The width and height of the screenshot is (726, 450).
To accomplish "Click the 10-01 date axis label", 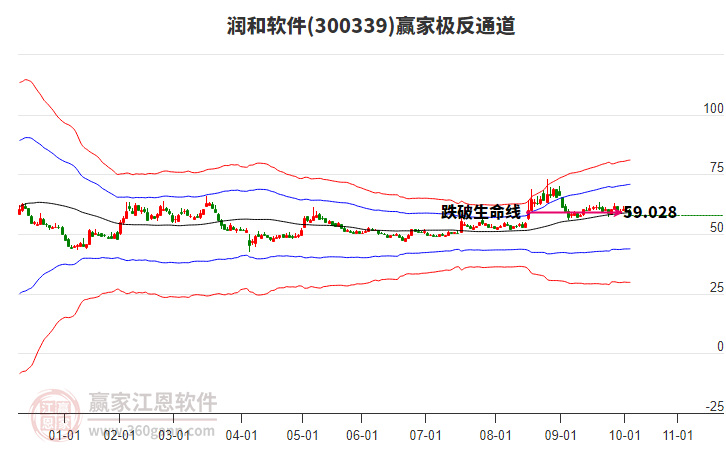I will [624, 435].
